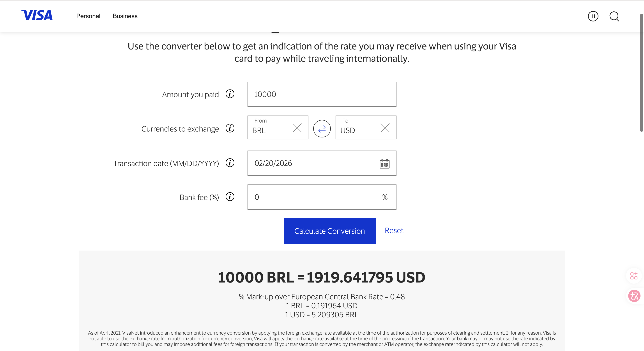
Task: Clear the BRL From currency
Action: click(x=297, y=128)
